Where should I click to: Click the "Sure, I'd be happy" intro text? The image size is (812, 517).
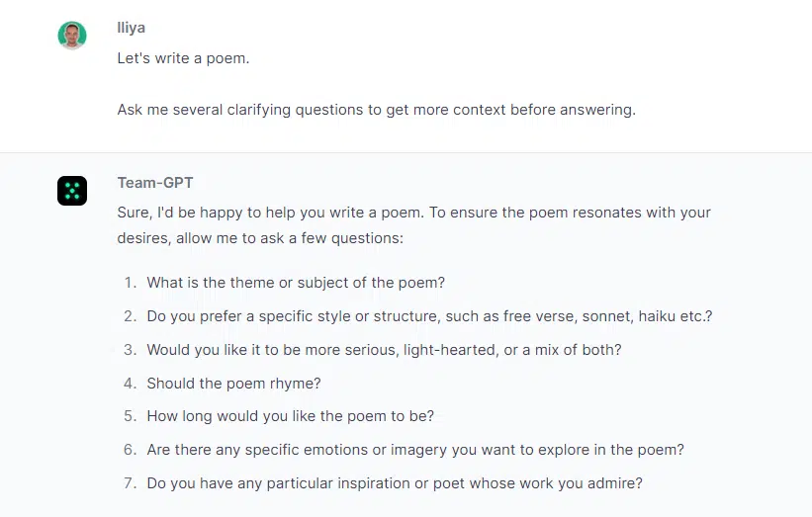click(414, 213)
